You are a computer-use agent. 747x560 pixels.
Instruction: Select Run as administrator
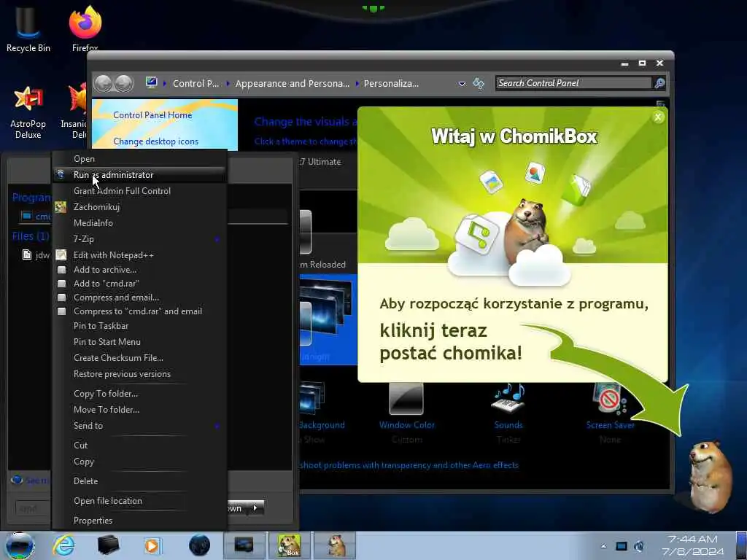[139, 175]
